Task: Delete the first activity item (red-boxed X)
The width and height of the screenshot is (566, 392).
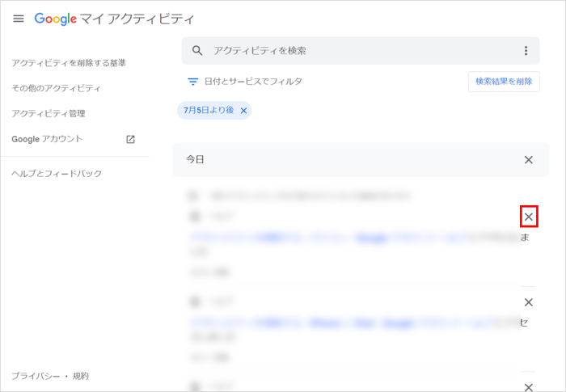Action: pyautogui.click(x=528, y=217)
